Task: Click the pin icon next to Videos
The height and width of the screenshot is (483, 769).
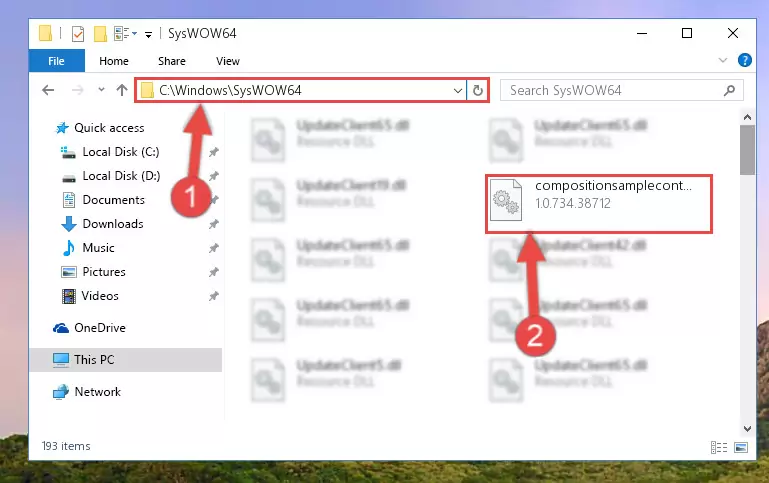Action: pos(213,296)
